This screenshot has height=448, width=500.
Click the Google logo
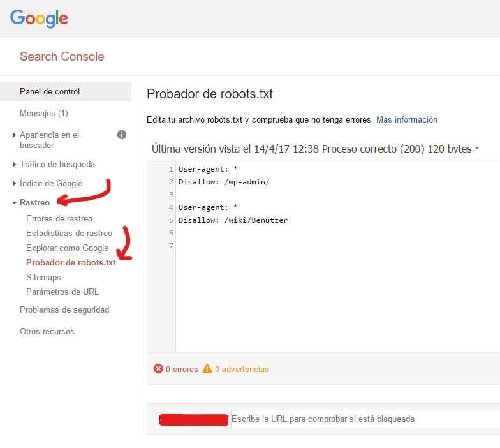(x=39, y=19)
